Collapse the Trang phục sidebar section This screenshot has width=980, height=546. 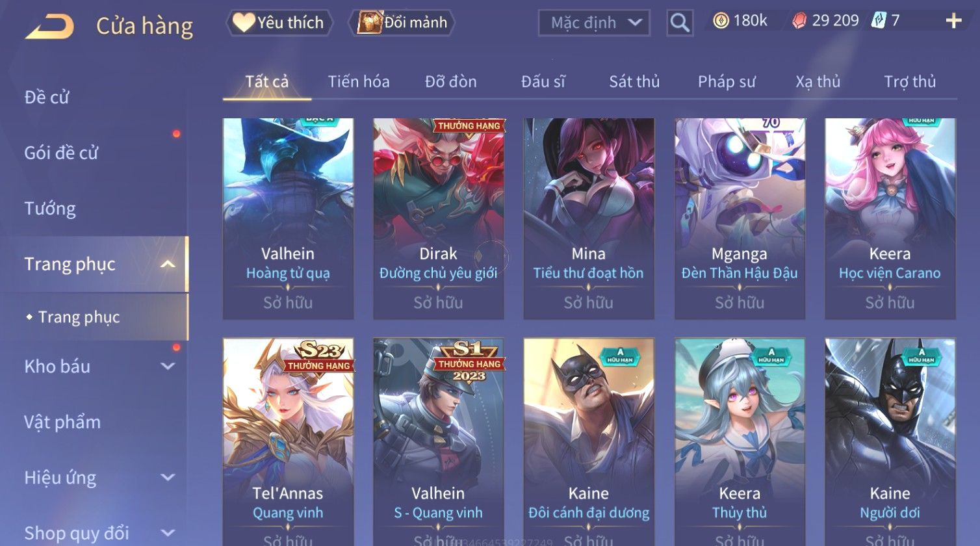168,264
